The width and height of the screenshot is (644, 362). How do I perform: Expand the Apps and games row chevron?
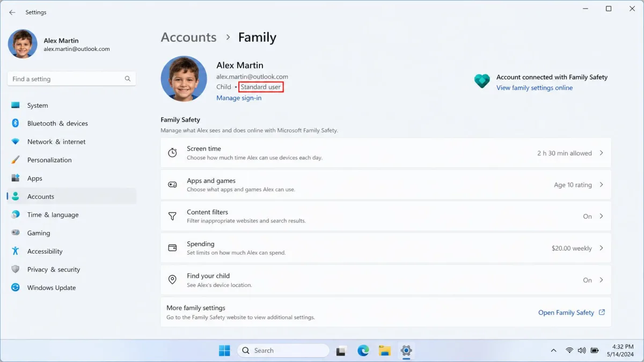[601, 184]
